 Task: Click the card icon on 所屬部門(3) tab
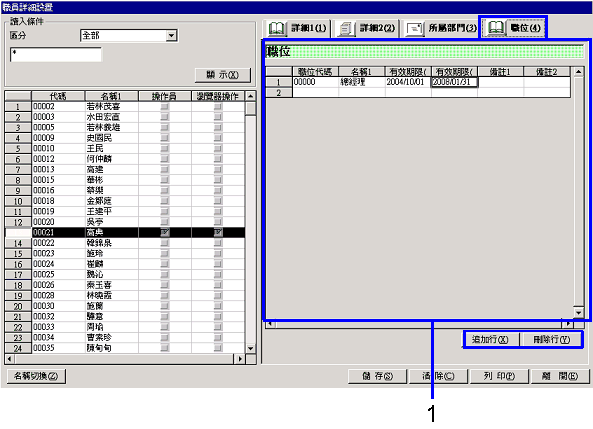click(x=414, y=29)
